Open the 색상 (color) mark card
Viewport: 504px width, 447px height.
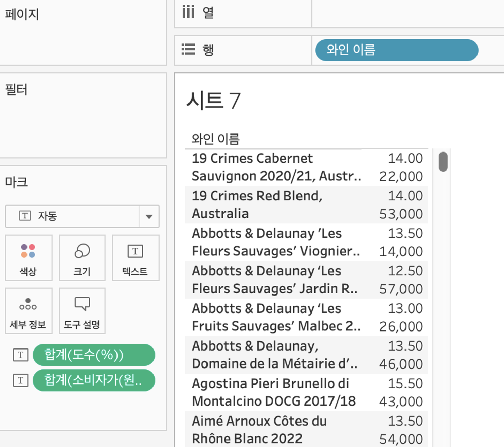pos(29,258)
